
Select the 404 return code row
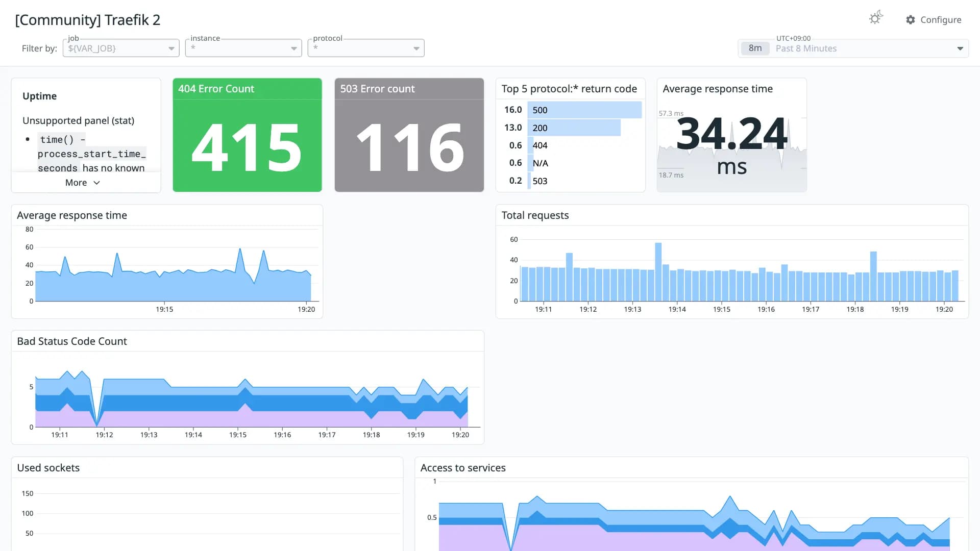(x=571, y=145)
